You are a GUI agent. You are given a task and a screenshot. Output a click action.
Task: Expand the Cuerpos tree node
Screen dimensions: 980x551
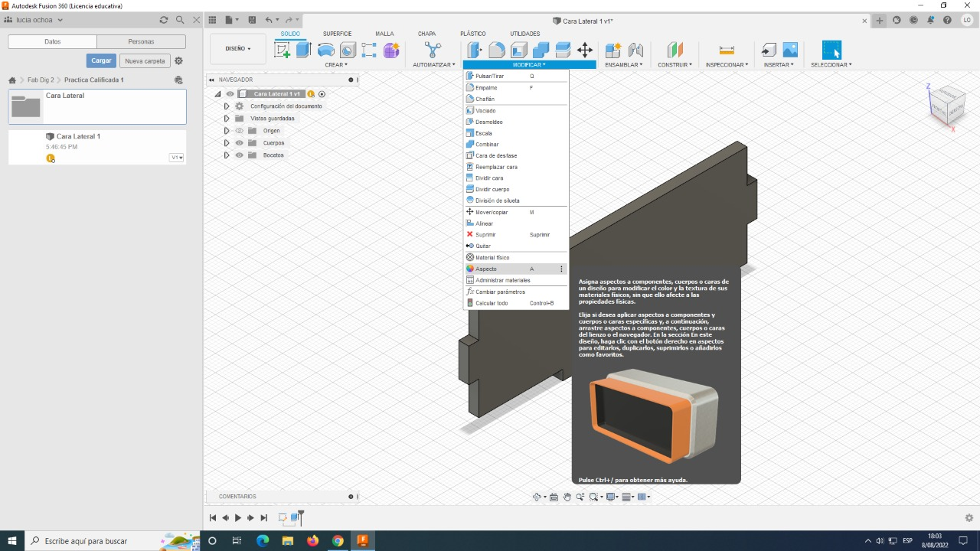227,143
